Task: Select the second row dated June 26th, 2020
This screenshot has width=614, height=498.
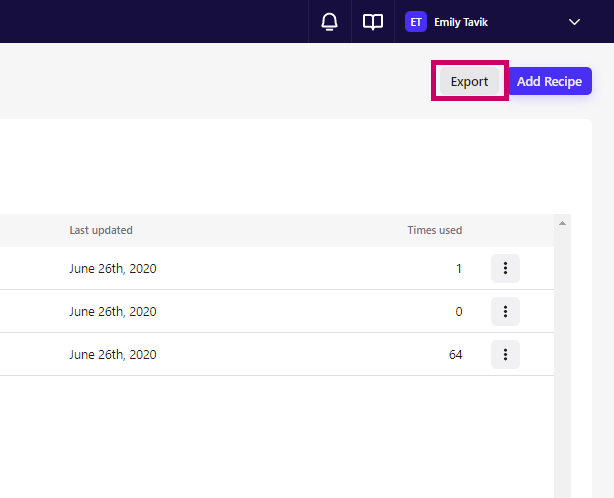Action: pyautogui.click(x=277, y=311)
